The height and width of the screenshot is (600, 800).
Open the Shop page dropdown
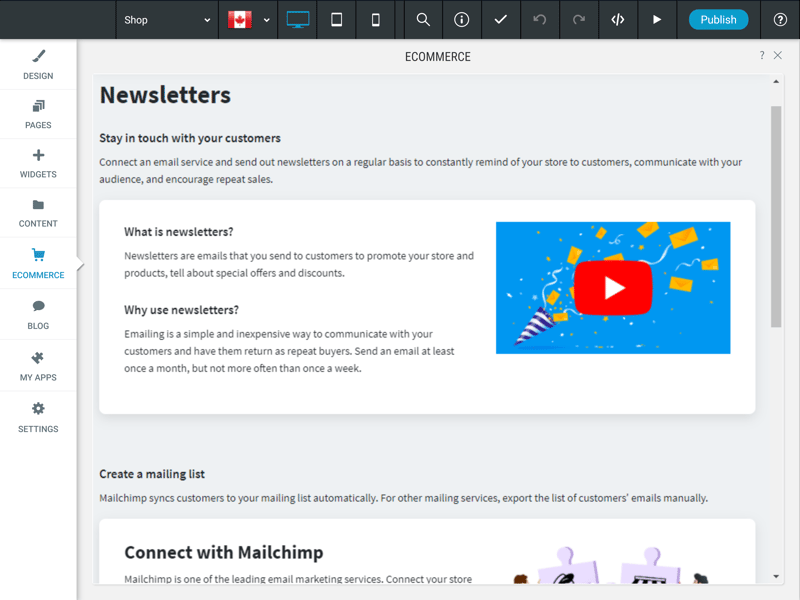tap(167, 20)
